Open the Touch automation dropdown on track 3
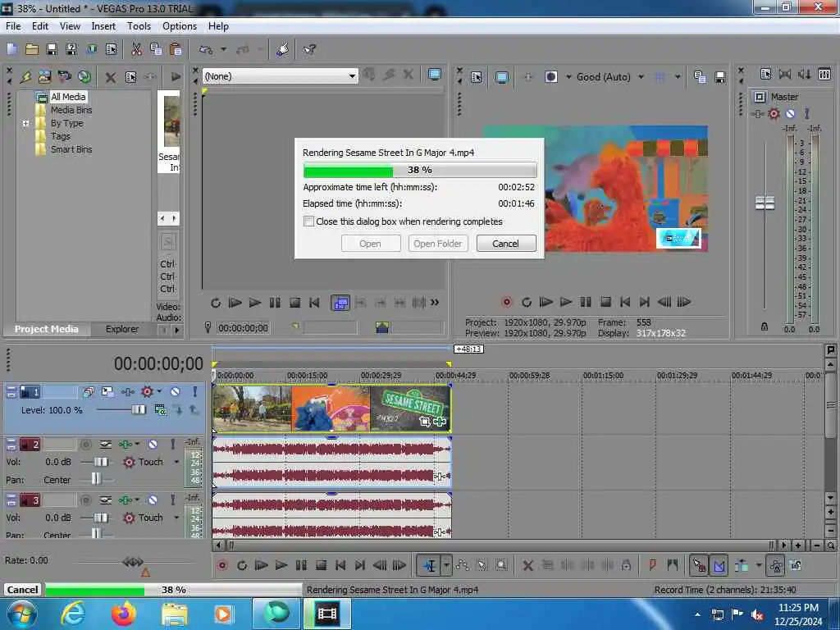 pos(176,518)
